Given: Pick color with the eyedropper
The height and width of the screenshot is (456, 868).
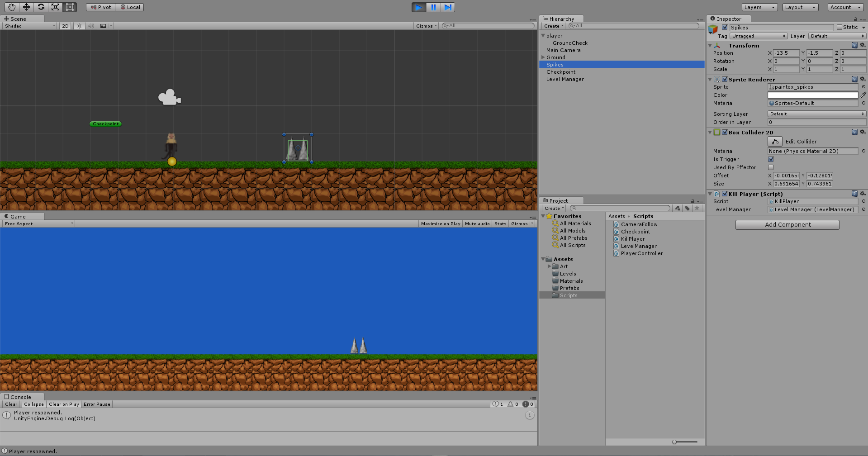Looking at the screenshot, I should coord(863,95).
